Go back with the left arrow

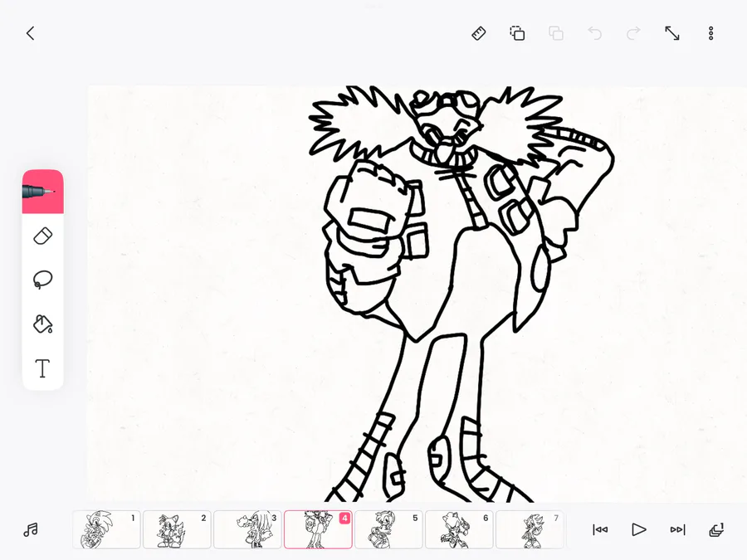pos(31,33)
